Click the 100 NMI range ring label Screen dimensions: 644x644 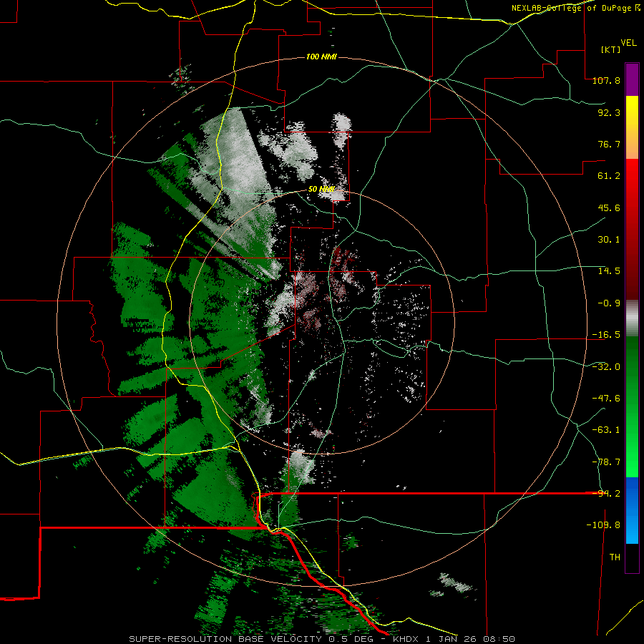coord(321,57)
